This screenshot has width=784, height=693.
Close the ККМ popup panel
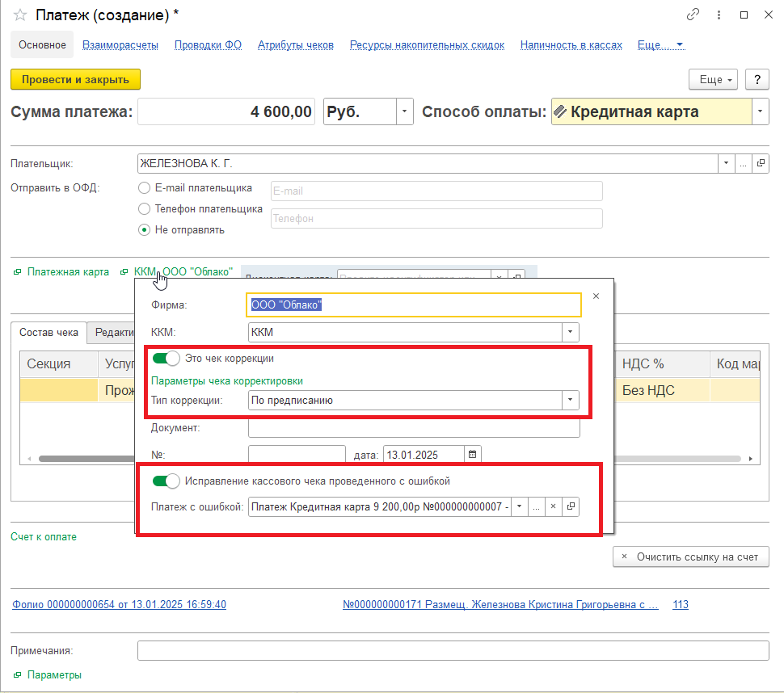(596, 296)
